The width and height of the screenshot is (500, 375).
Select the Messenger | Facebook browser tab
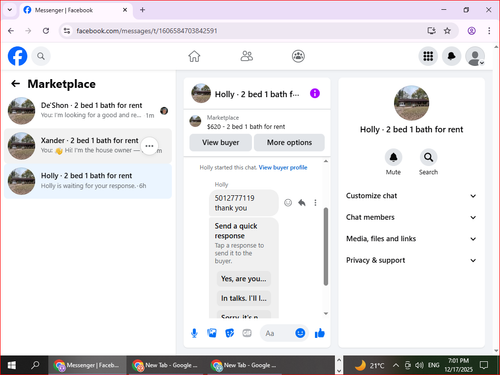point(76,10)
